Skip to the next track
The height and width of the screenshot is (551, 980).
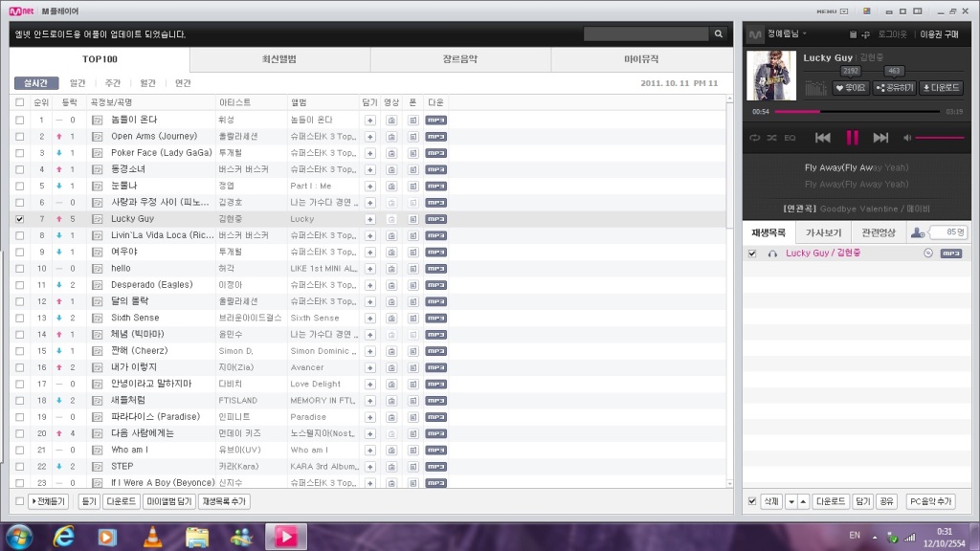[x=880, y=138]
